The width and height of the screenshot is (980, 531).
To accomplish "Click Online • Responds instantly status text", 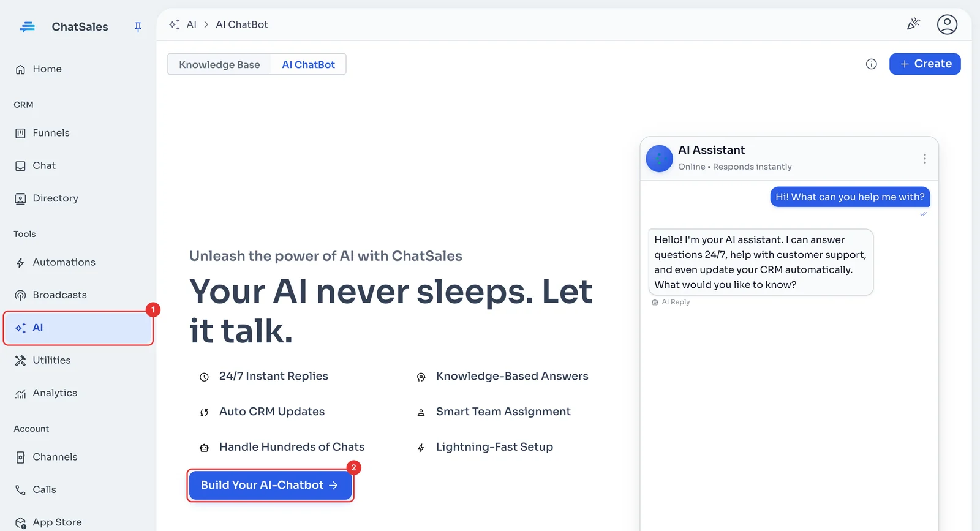I will pyautogui.click(x=734, y=167).
